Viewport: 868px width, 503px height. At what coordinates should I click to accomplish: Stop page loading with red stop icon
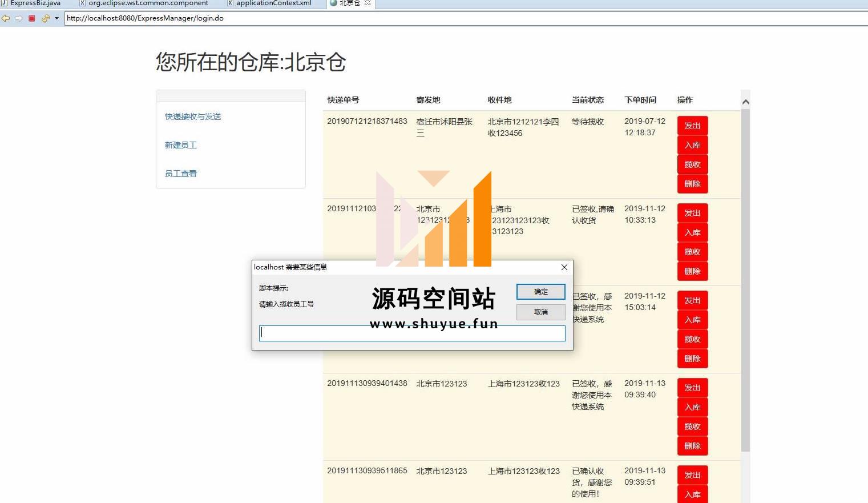(32, 18)
